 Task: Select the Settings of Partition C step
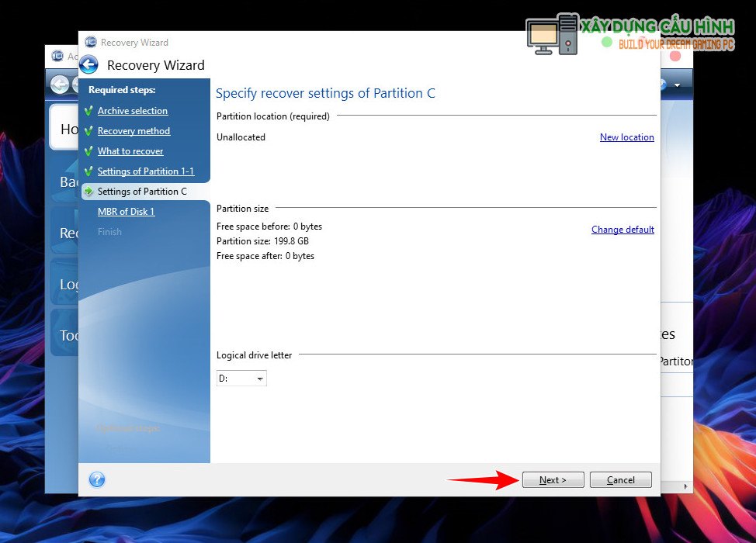pyautogui.click(x=142, y=192)
